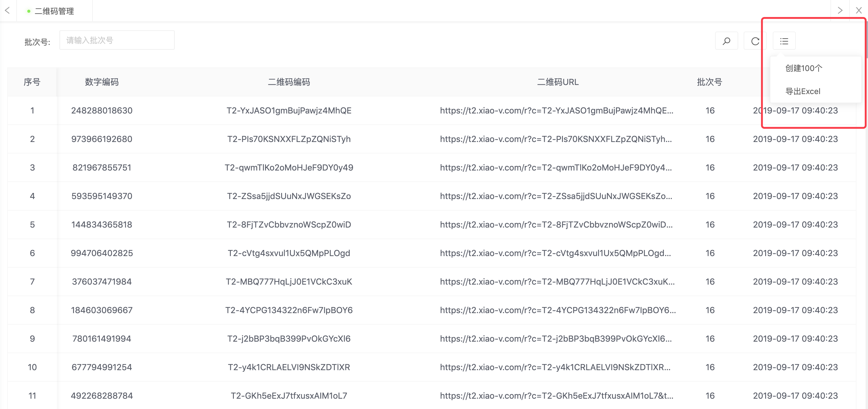Click the search magnifier icon button
868x409 pixels.
coord(726,41)
